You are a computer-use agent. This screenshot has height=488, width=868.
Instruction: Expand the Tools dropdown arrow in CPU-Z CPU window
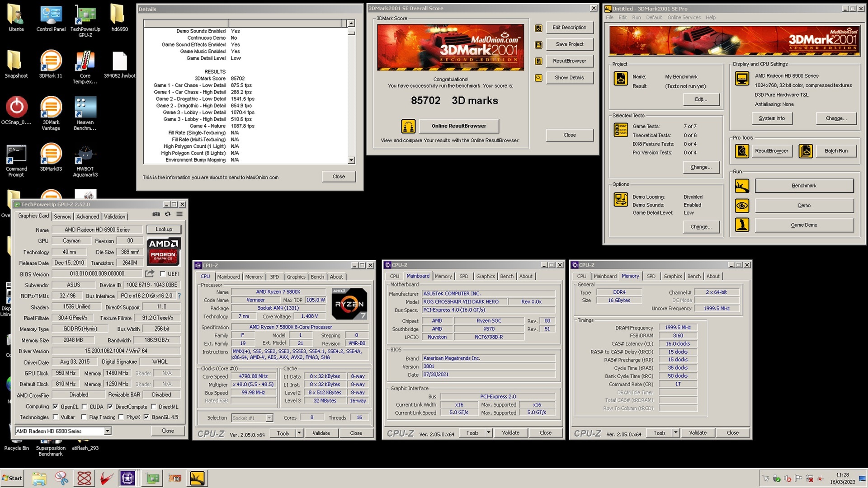click(x=299, y=433)
